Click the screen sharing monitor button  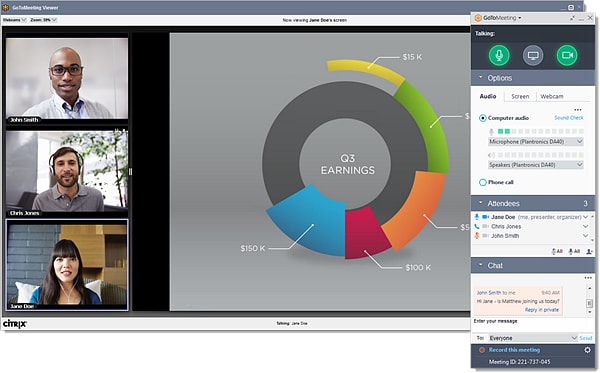(x=533, y=55)
